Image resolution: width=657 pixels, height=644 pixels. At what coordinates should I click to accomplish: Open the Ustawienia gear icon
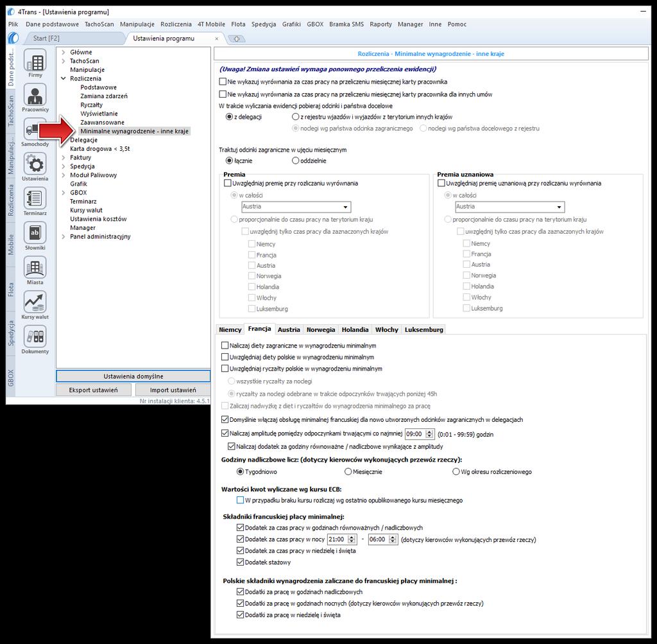pos(35,164)
